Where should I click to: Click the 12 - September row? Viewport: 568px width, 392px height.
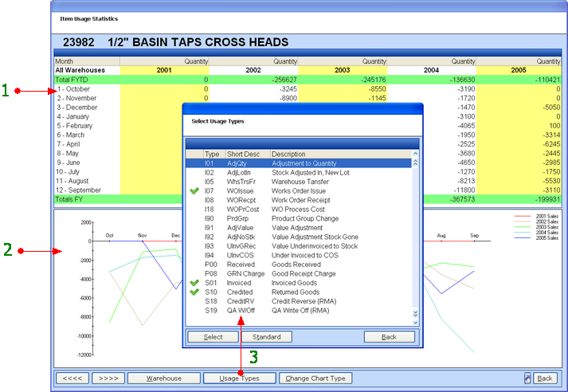point(87,190)
